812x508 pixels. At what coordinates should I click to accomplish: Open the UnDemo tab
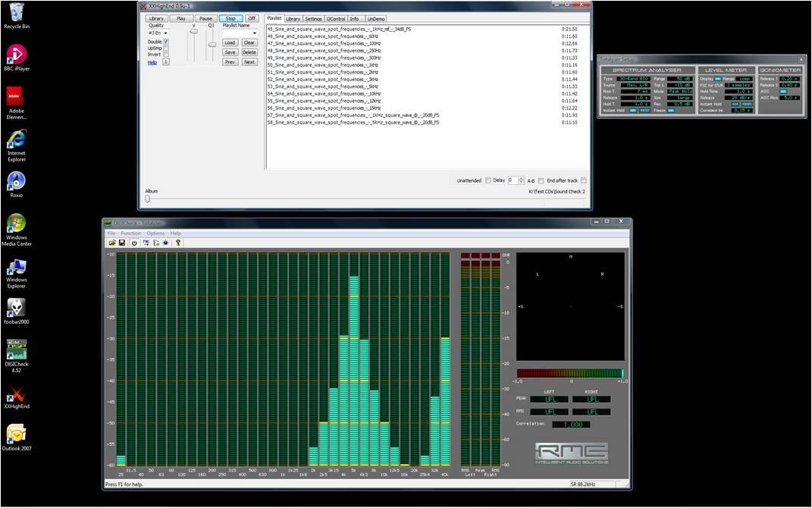377,19
